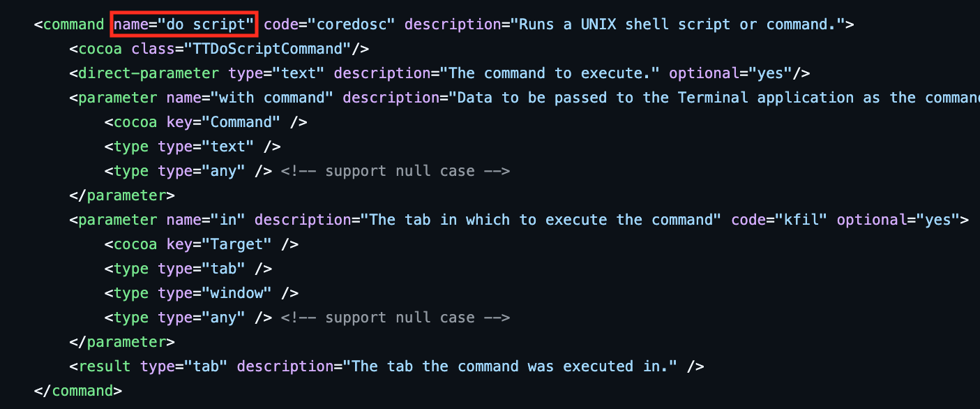Click the code="coredosc" attribute value
980x409 pixels.
pos(355,24)
